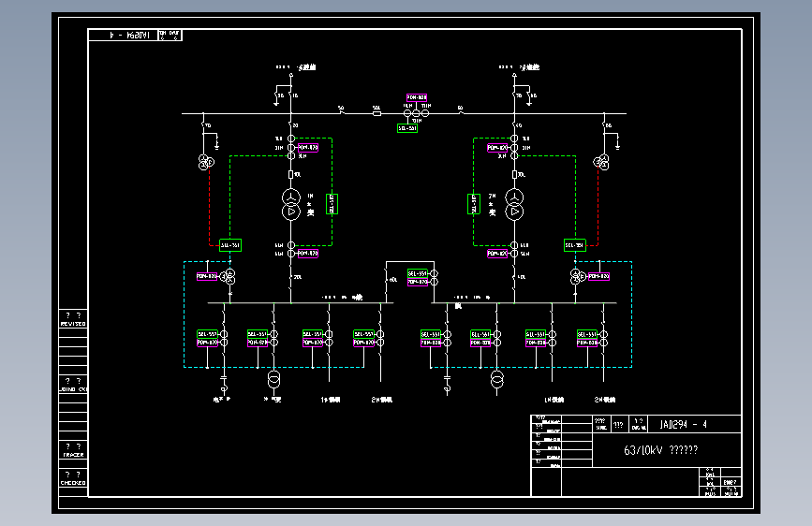
Task: Pick upper-left voltage transformer symbol
Action: coord(206,162)
